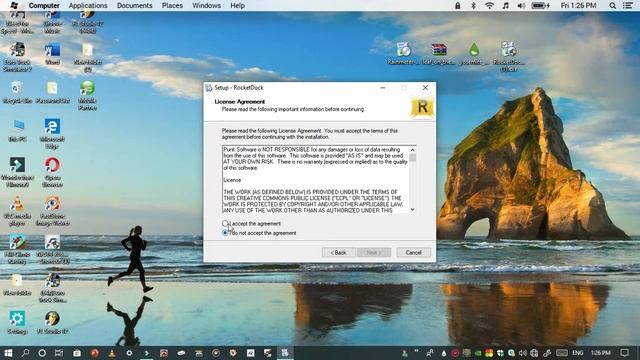Click the Store bag taskbar icon
640x360 pixels.
77,353
